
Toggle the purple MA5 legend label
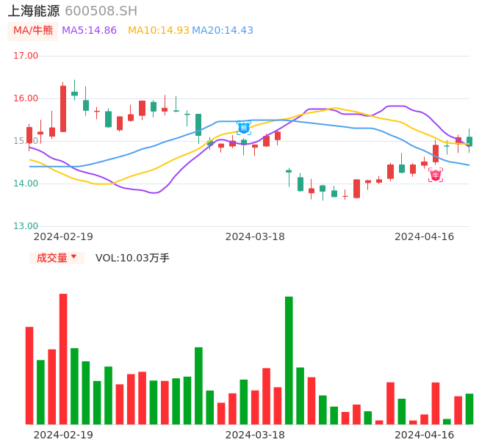pyautogui.click(x=89, y=31)
